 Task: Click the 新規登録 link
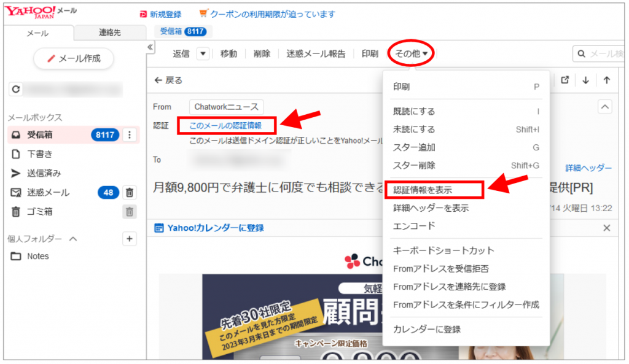[166, 15]
